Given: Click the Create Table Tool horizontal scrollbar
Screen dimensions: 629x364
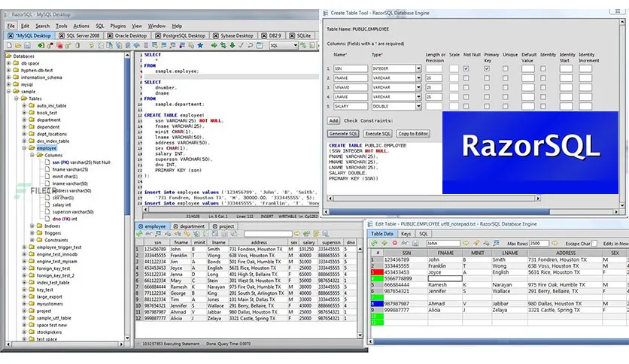Looking at the screenshot, I should tap(471, 211).
